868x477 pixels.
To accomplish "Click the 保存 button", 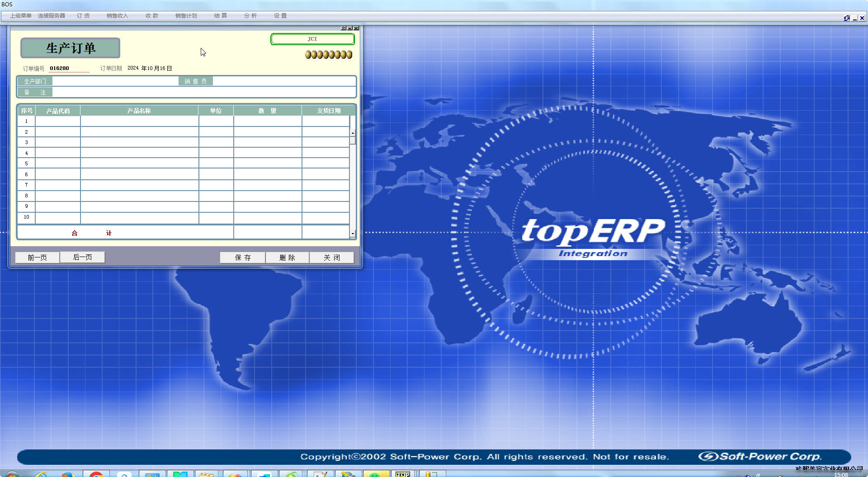I will [x=243, y=257].
